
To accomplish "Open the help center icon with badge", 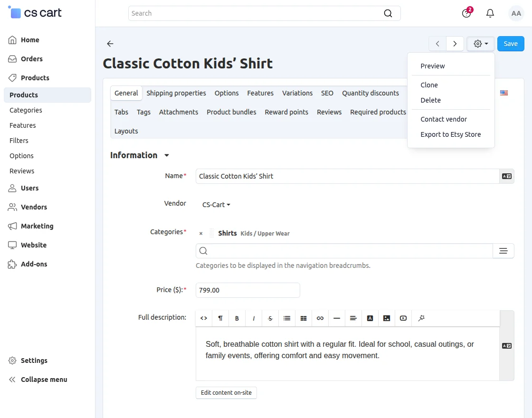I will [x=466, y=13].
